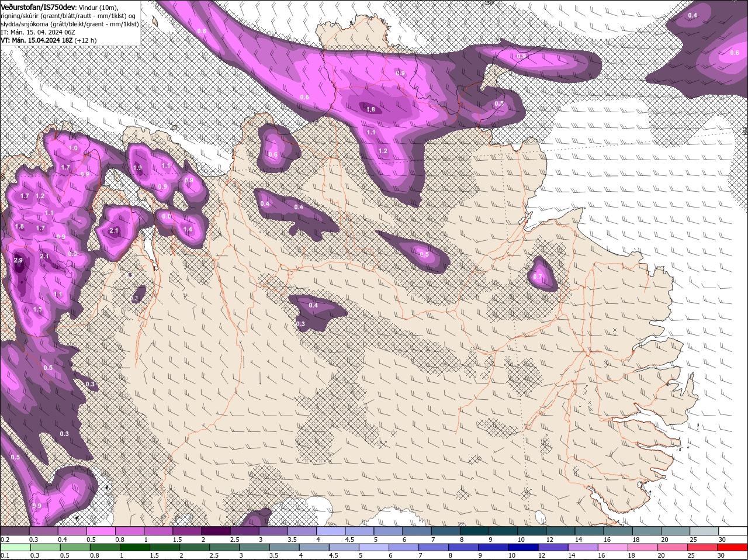Click the 1.0 precipitation value on the map
The height and width of the screenshot is (560, 748).
(x=73, y=148)
